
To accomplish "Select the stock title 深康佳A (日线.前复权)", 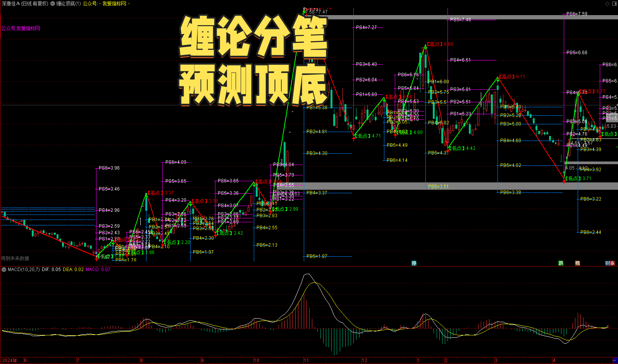I will click(25, 3).
